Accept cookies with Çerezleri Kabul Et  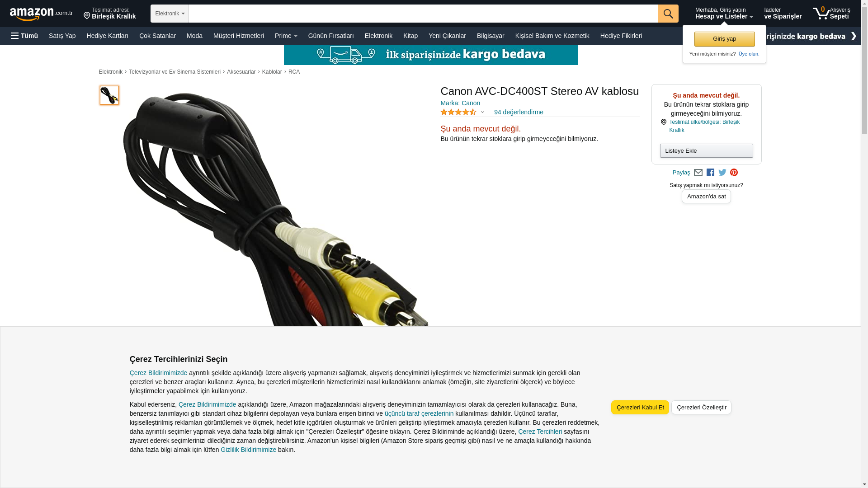click(x=640, y=407)
